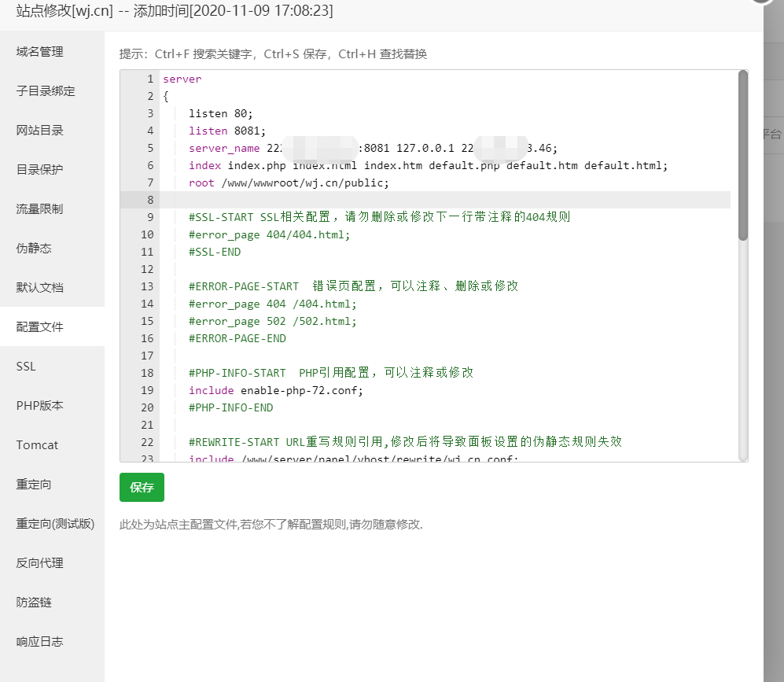Click the '#ERROR-PAGE-START' comment line

click(x=354, y=286)
